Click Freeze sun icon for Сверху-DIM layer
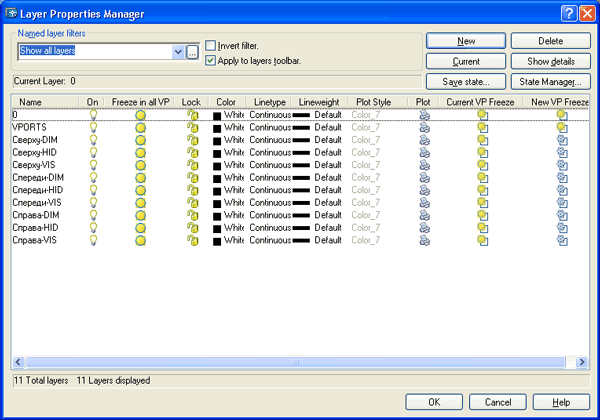 pos(141,140)
